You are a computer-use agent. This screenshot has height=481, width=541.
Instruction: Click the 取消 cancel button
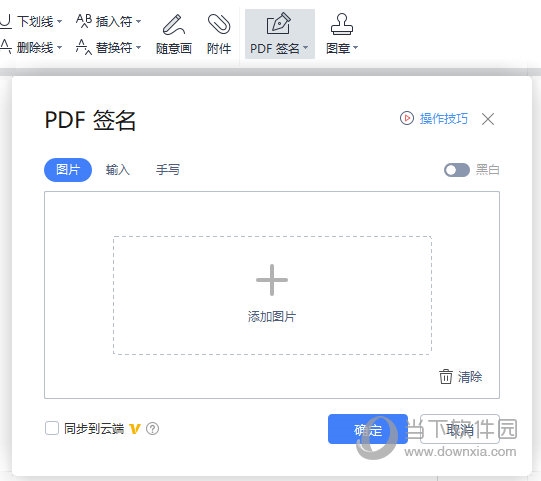point(460,429)
